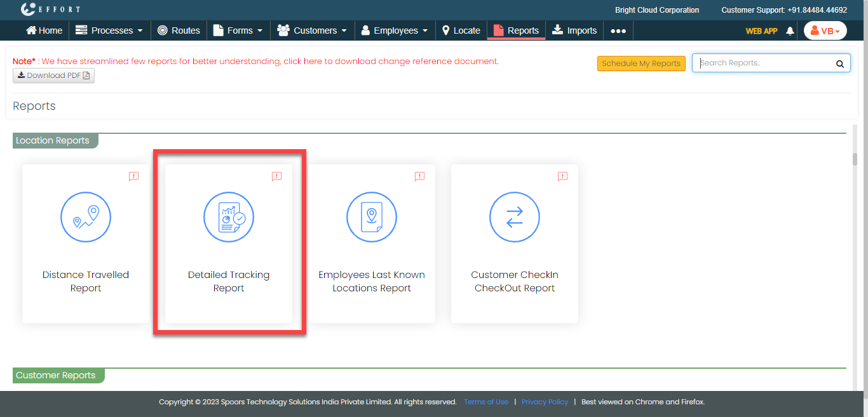
Task: Select the Detailed Tracking Report icon
Action: [229, 217]
